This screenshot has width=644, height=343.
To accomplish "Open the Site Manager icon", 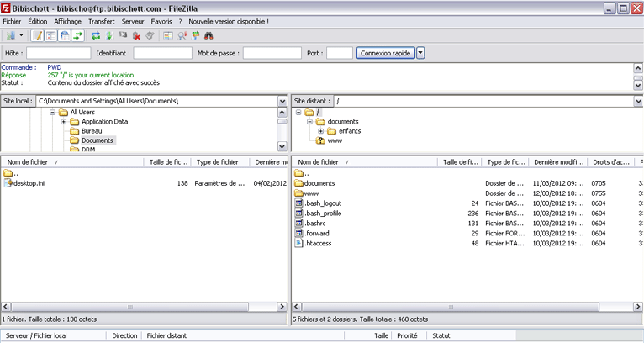I will click(11, 36).
